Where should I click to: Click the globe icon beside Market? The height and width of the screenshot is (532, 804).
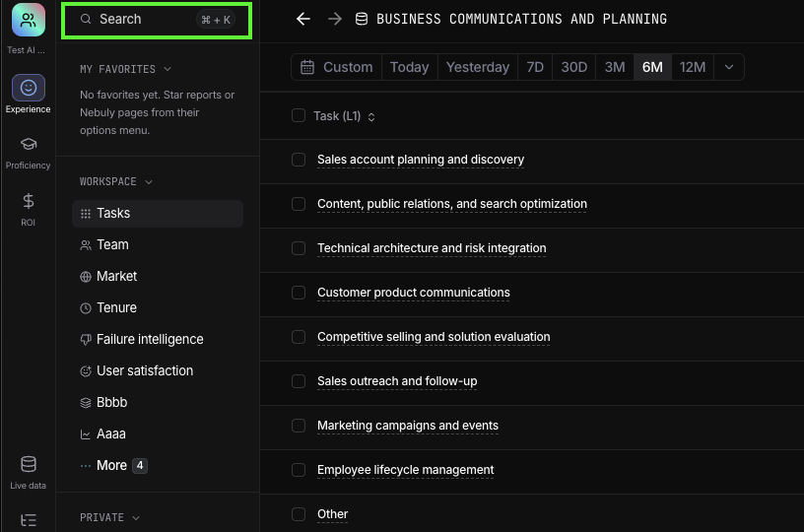coord(86,277)
